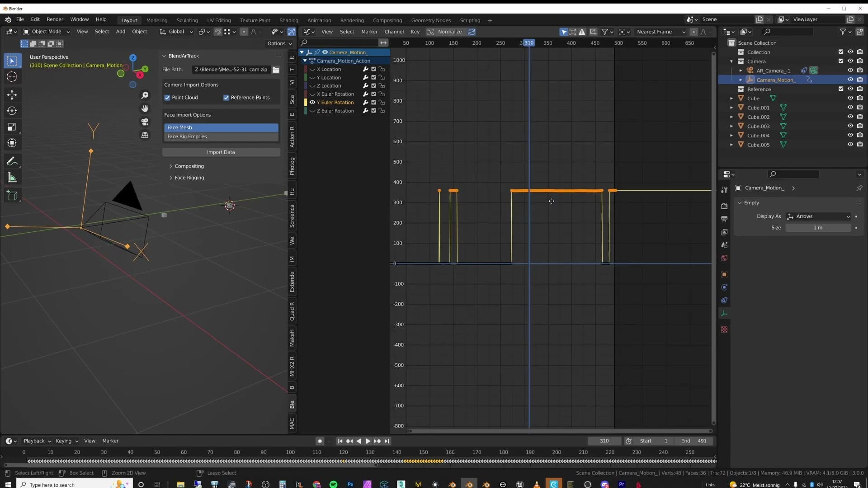The width and height of the screenshot is (868, 488).
Task: Toggle camera view icon in viewport
Action: click(145, 122)
